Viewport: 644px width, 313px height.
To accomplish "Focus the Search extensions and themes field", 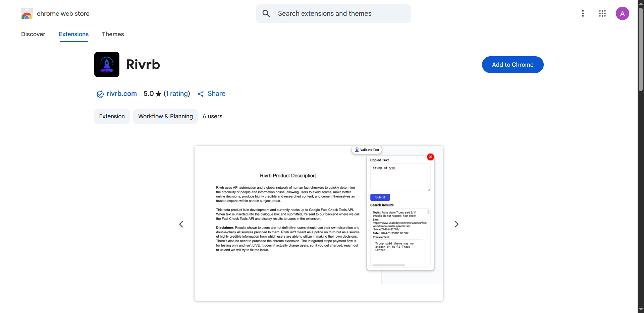I will tap(334, 13).
